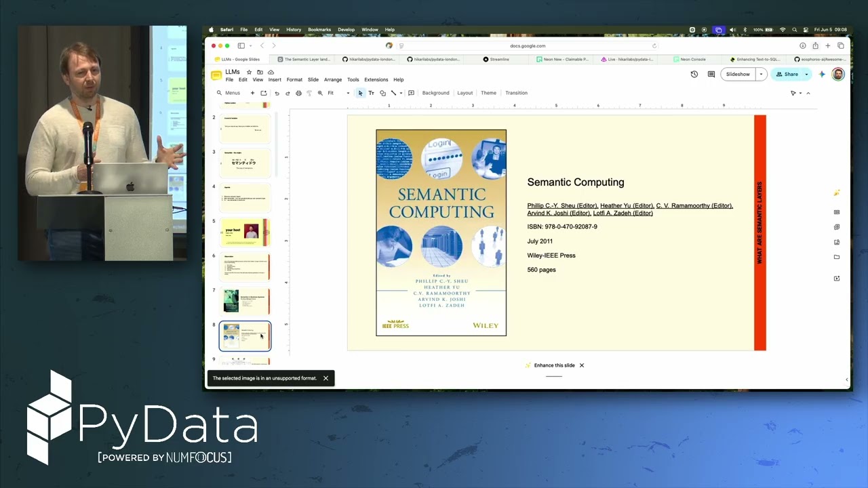Click the Gemini sparkle icon
Image resolution: width=868 pixels, height=488 pixels.
click(x=822, y=74)
